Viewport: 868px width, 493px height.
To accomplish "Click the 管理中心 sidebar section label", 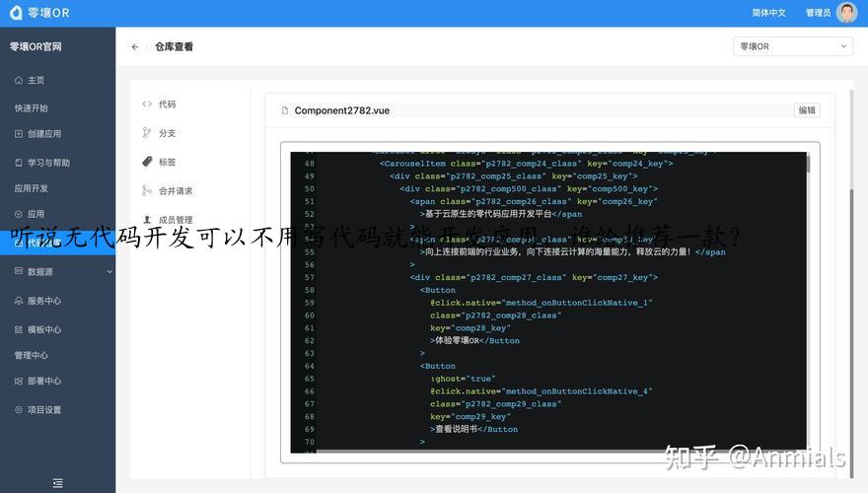I will click(31, 355).
